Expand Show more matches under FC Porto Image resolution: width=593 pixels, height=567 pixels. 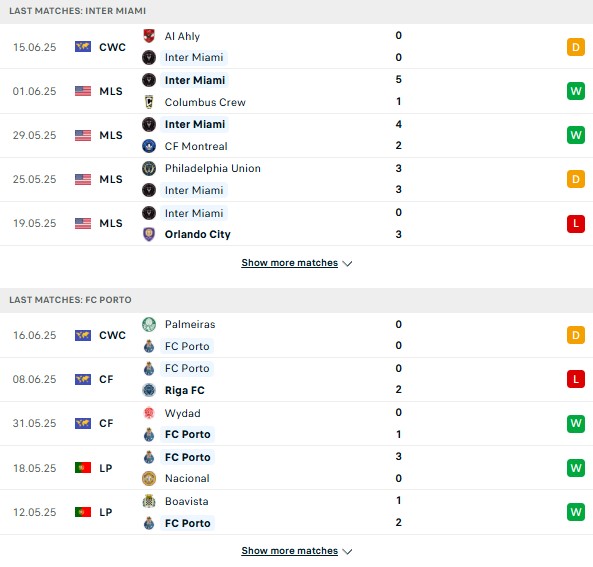point(289,550)
